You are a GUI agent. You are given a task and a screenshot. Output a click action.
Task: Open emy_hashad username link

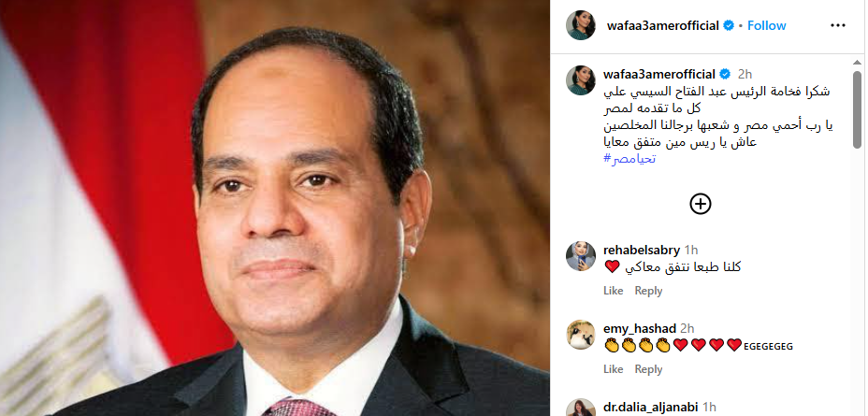640,328
